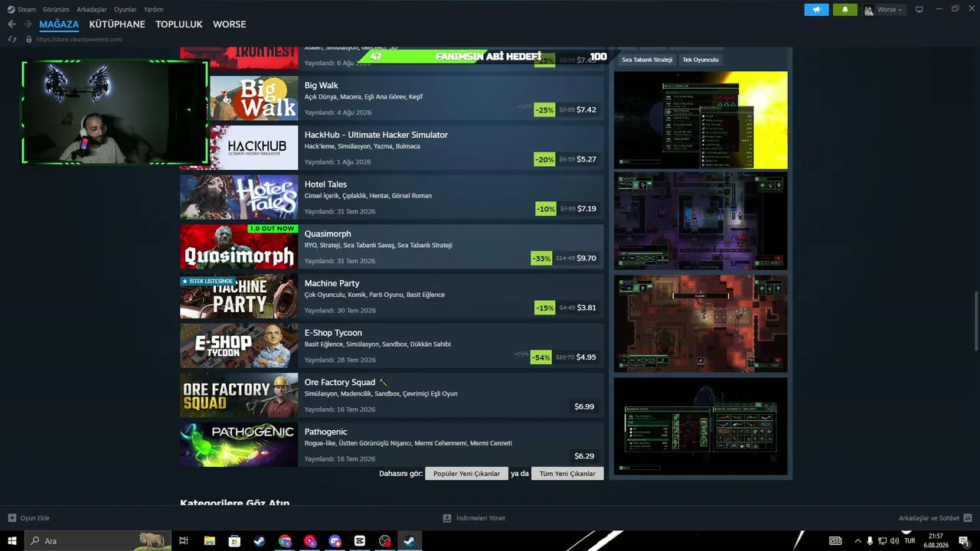Click the Quasimorph $9.70 price
980x551 pixels.
point(586,259)
